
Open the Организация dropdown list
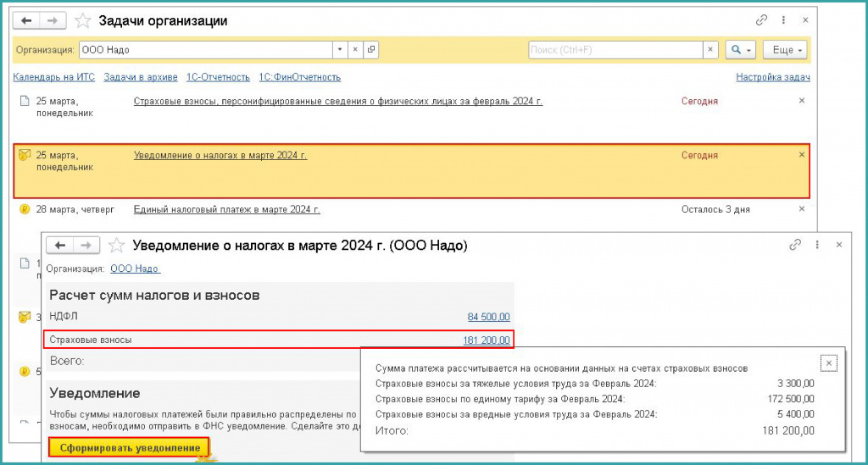click(340, 50)
